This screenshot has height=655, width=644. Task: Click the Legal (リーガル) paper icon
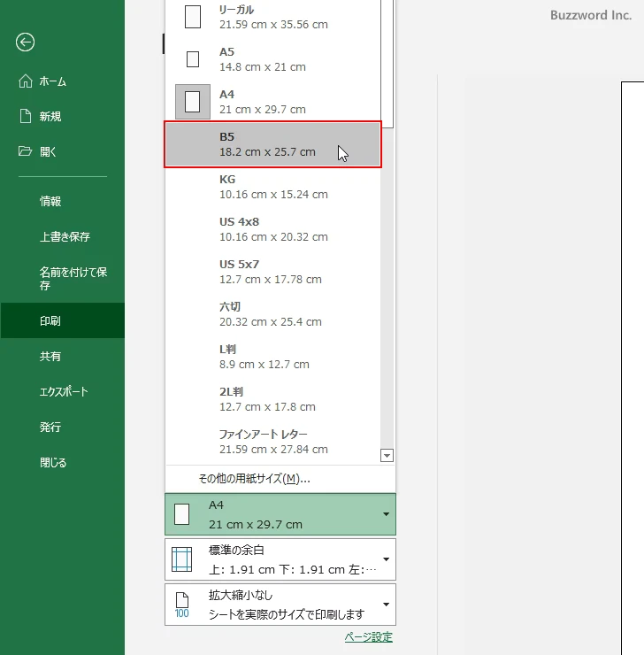pyautogui.click(x=192, y=17)
